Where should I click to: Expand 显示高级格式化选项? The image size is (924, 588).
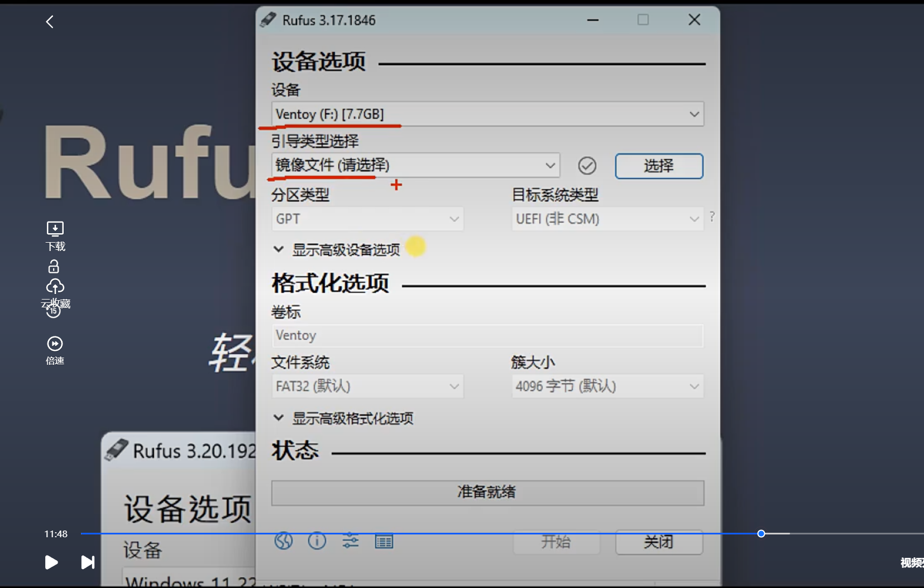(x=344, y=418)
